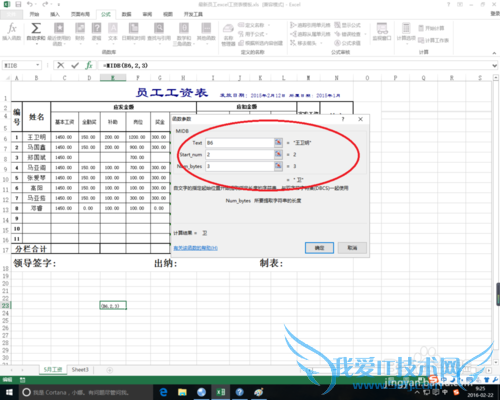Image resolution: width=500 pixels, height=400 pixels.
Task: Open the Recently Used (最近使用的函数) functions icon
Action: click(59, 28)
